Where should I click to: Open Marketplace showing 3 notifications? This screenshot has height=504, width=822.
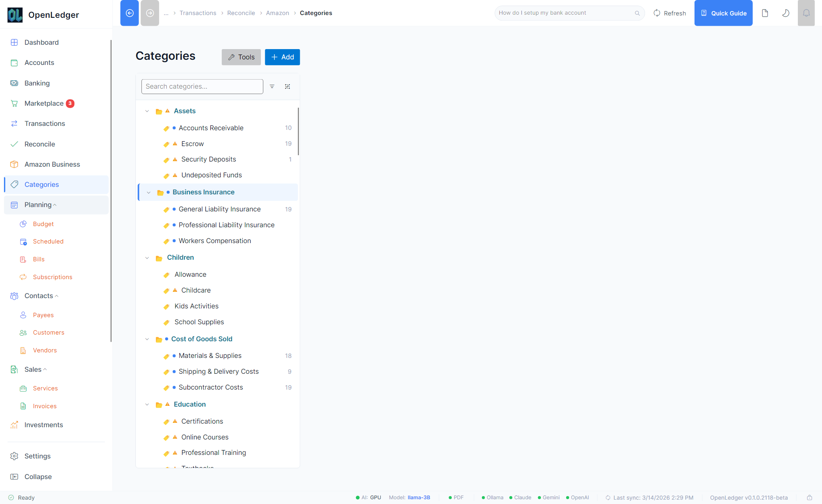tap(44, 103)
